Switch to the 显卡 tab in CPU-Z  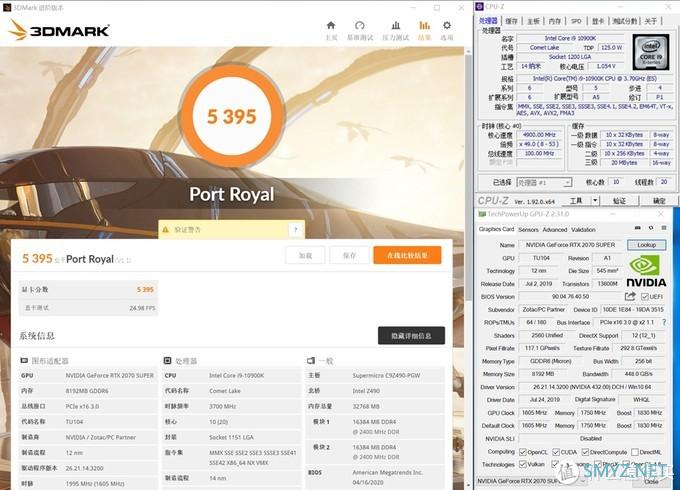pyautogui.click(x=598, y=21)
